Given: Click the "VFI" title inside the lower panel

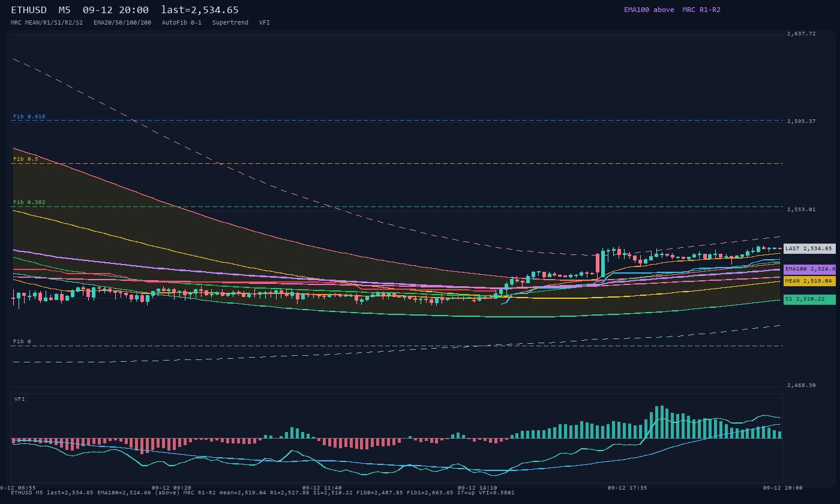Looking at the screenshot, I should coord(20,399).
